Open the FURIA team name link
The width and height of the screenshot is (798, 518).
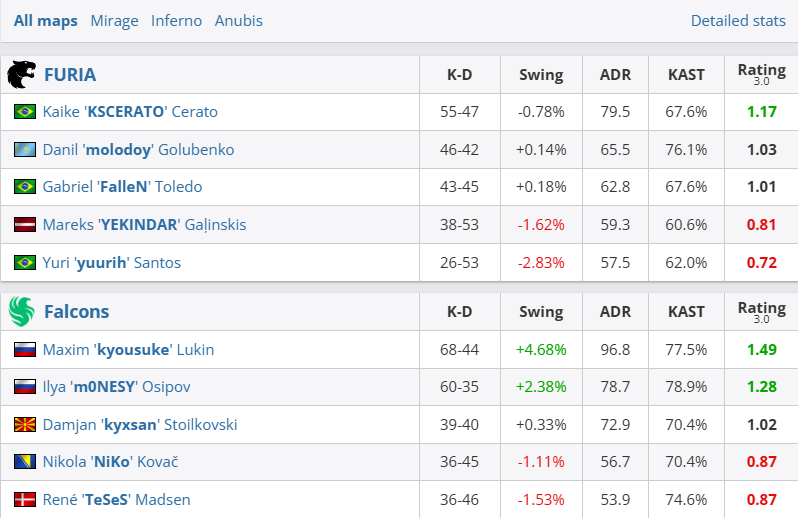tap(70, 75)
